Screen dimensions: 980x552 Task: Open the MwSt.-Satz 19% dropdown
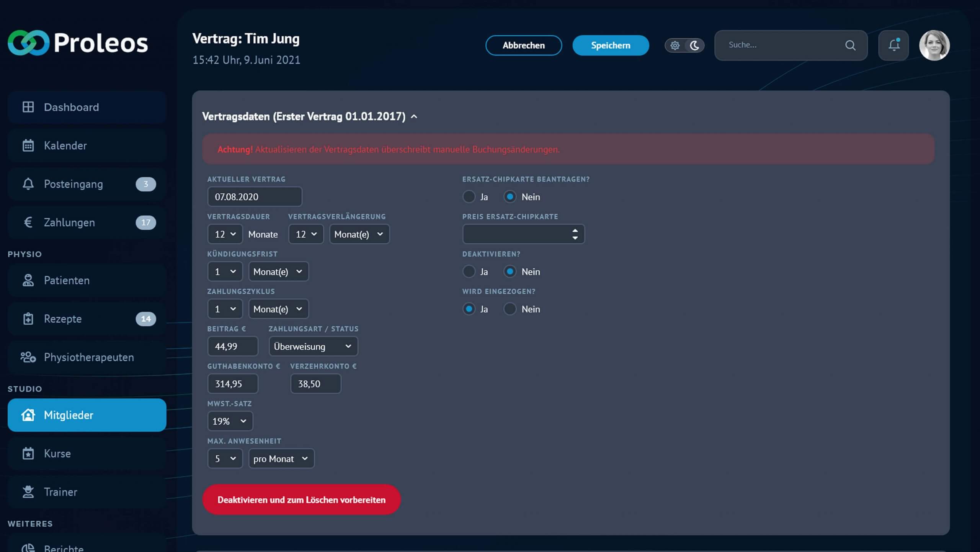pos(230,421)
